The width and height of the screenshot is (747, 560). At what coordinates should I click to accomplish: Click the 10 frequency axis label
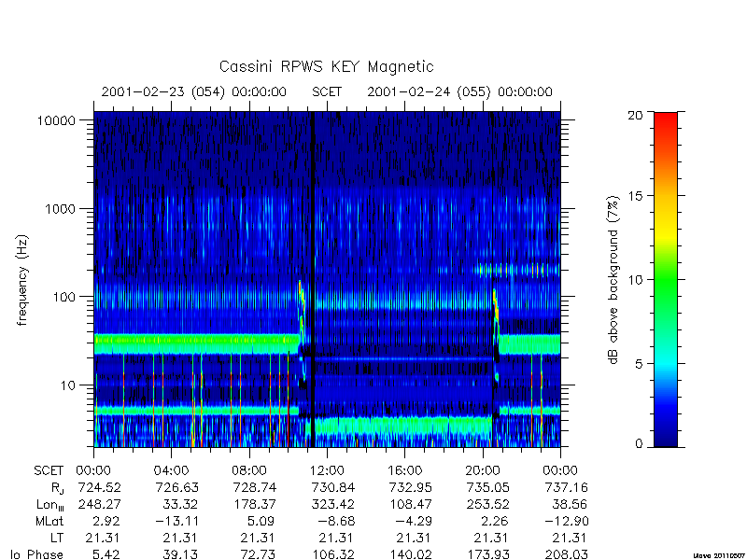pyautogui.click(x=68, y=385)
